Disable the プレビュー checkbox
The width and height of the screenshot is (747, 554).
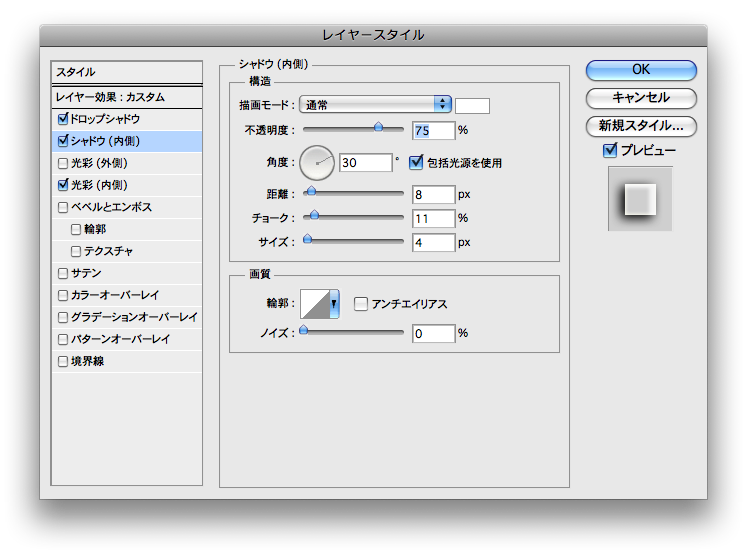(610, 150)
